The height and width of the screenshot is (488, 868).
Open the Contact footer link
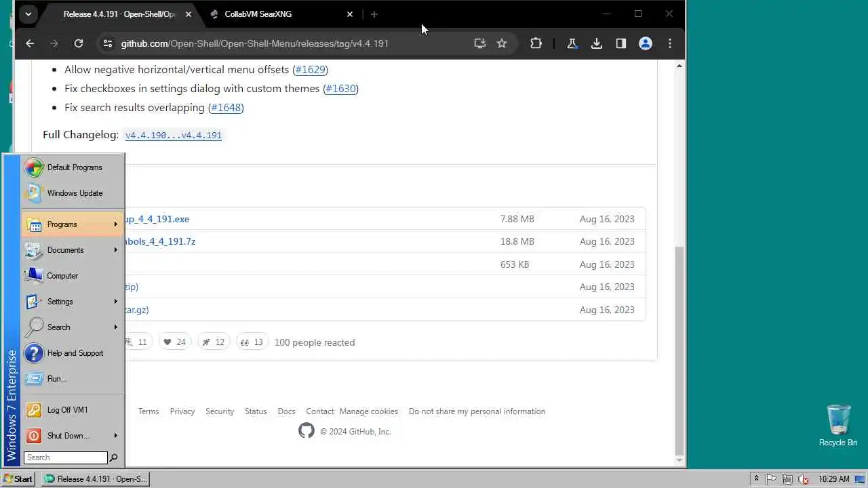pyautogui.click(x=320, y=411)
